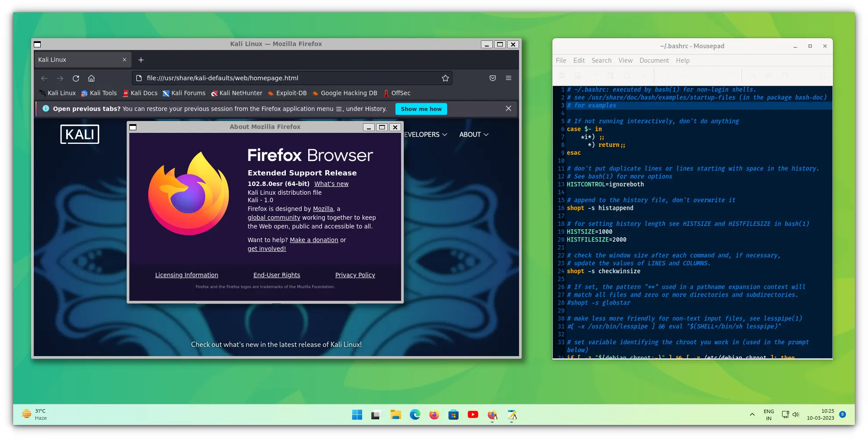Viewport: 868px width, 439px height.
Task: Close the Kali Linux tab
Action: pyautogui.click(x=125, y=60)
